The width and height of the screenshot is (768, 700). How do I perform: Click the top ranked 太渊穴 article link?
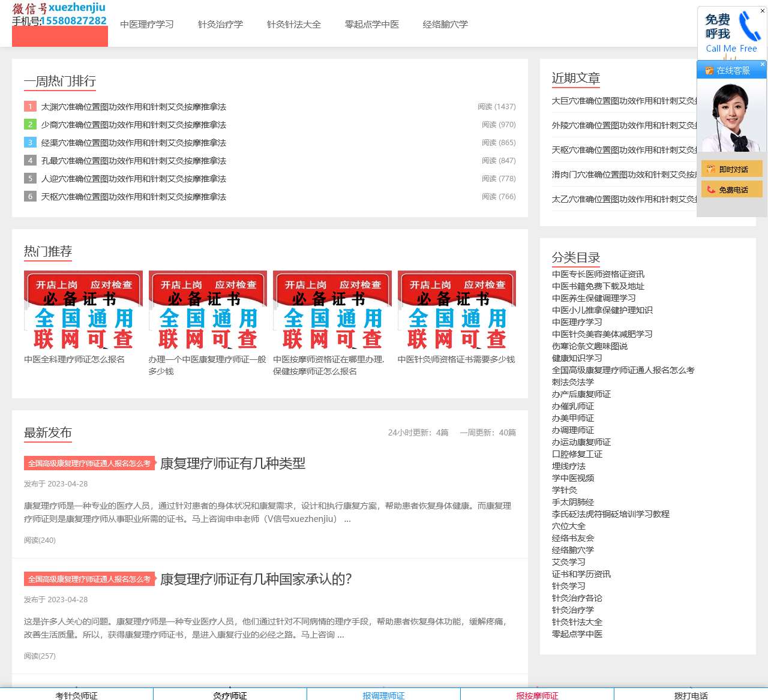coord(133,106)
